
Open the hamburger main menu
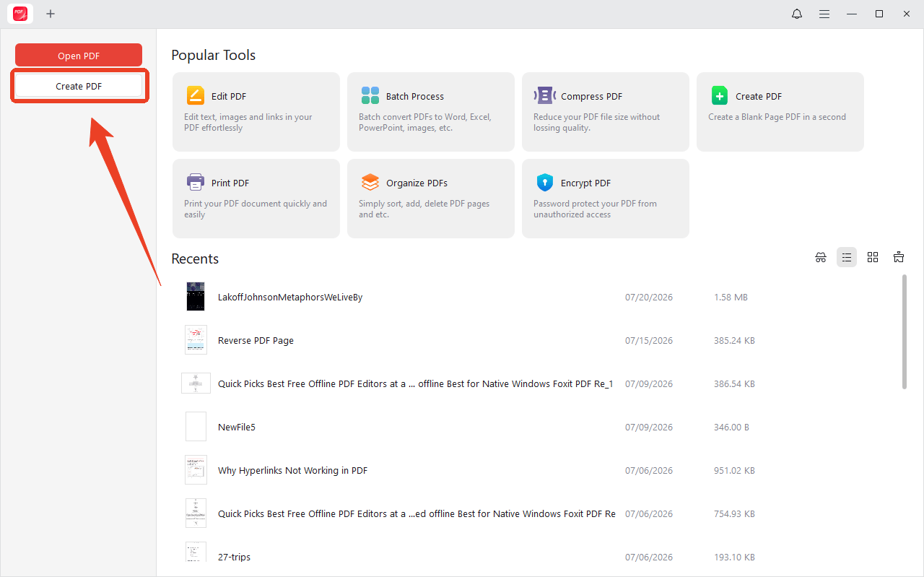pyautogui.click(x=824, y=14)
